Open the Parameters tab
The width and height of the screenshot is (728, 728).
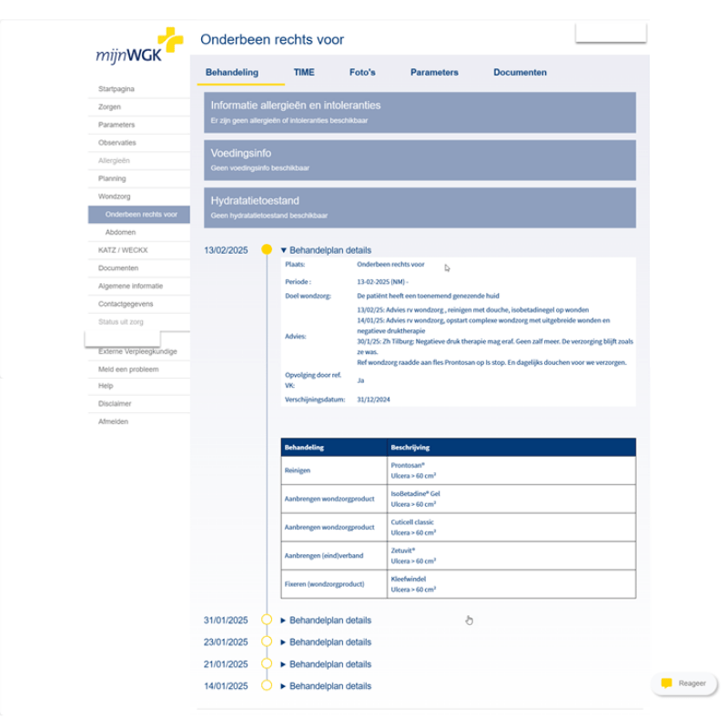(x=434, y=73)
